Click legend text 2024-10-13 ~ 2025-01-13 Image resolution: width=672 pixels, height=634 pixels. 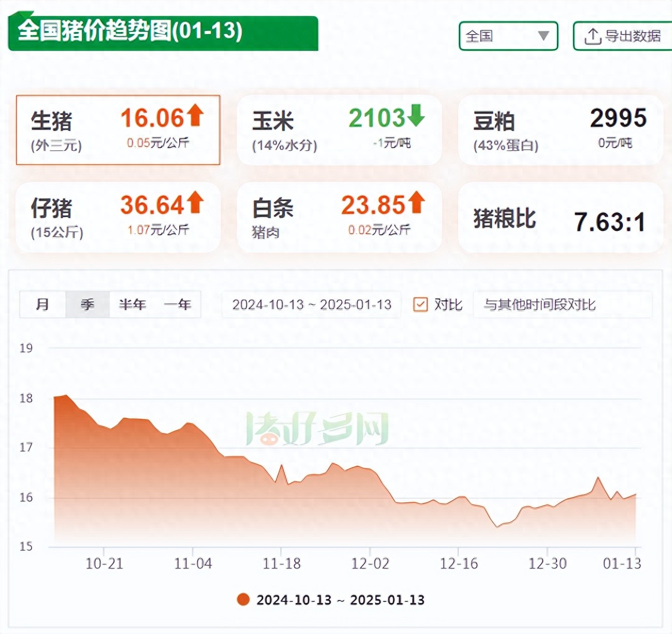pyautogui.click(x=341, y=600)
